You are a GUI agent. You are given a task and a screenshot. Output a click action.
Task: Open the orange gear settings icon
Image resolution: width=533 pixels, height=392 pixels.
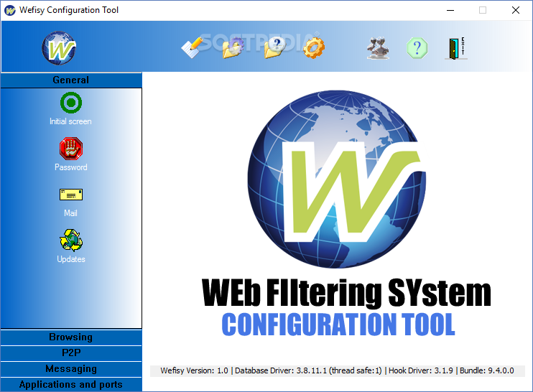tap(314, 48)
